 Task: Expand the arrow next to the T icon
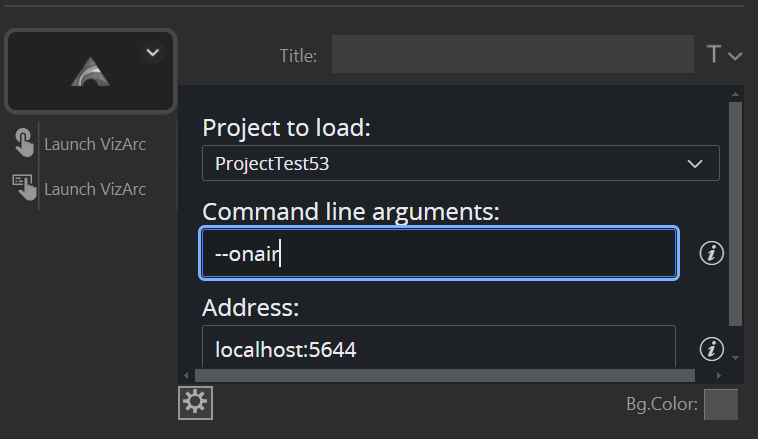[x=736, y=56]
